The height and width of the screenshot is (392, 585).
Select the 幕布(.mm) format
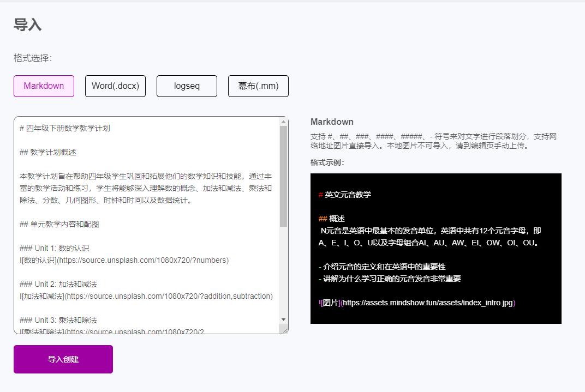pyautogui.click(x=258, y=86)
